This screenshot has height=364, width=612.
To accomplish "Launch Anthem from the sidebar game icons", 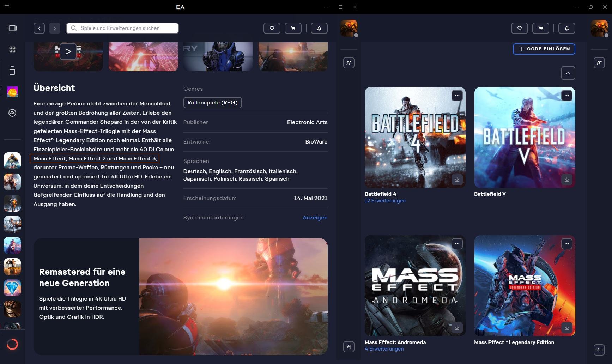I will click(12, 161).
